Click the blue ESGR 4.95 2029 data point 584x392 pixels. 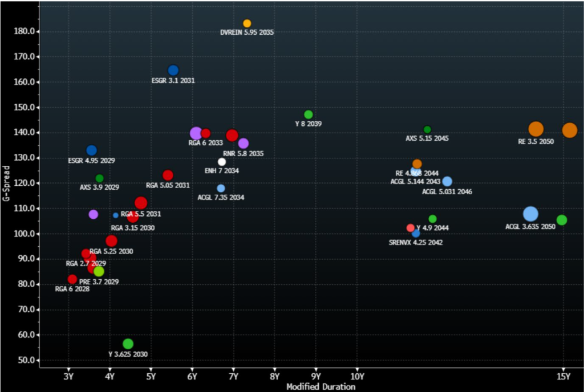pyautogui.click(x=91, y=150)
